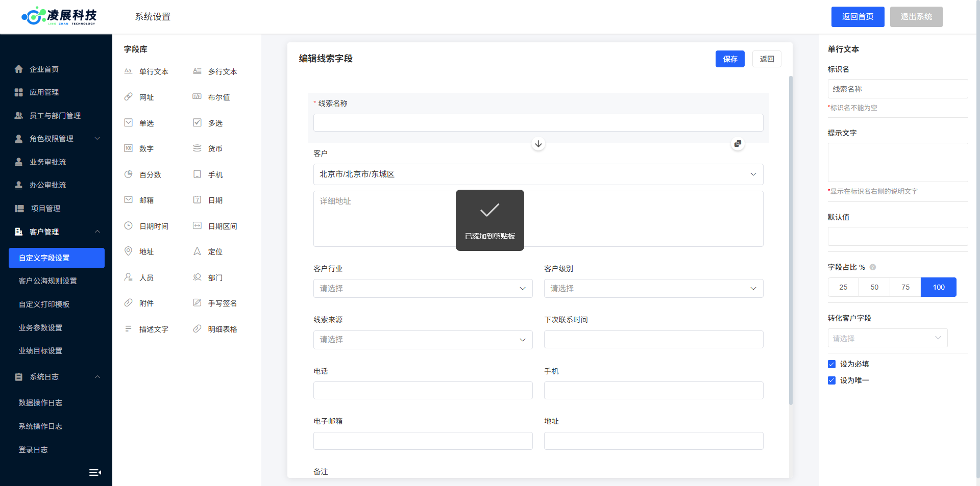Click the copy field icon beside 线索名称
Viewport: 980px width, 486px height.
coord(738,144)
